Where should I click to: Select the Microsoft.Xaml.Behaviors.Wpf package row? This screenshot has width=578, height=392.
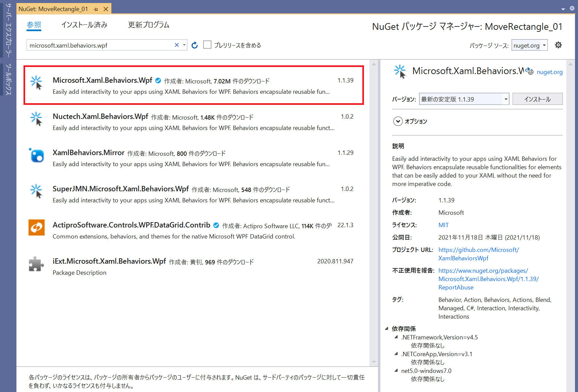194,85
